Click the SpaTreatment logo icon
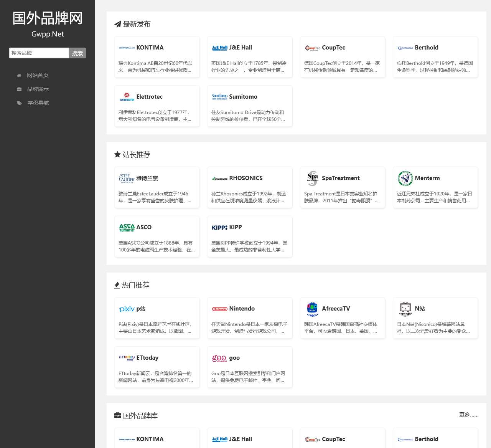This screenshot has width=491, height=448. pos(313,178)
